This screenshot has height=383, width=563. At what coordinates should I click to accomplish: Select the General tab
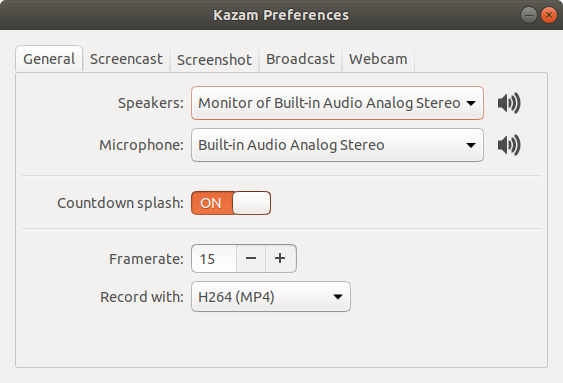point(49,59)
